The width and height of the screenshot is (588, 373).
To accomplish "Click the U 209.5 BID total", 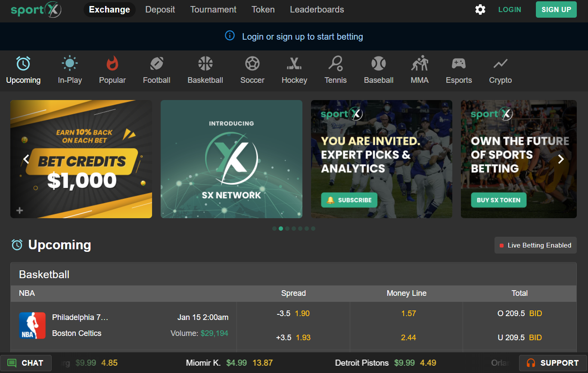I will 520,338.
